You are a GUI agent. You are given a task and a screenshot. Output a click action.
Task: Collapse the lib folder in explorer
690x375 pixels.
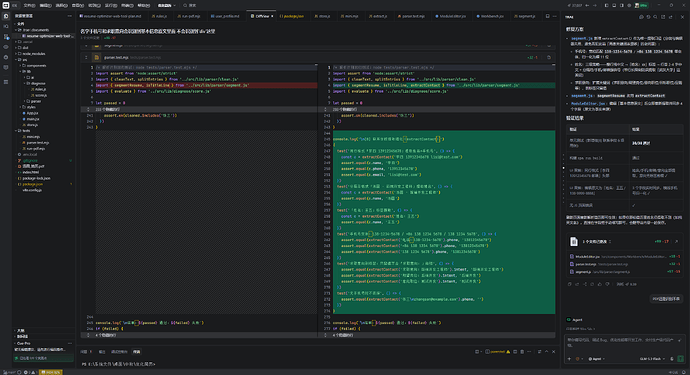(x=21, y=71)
